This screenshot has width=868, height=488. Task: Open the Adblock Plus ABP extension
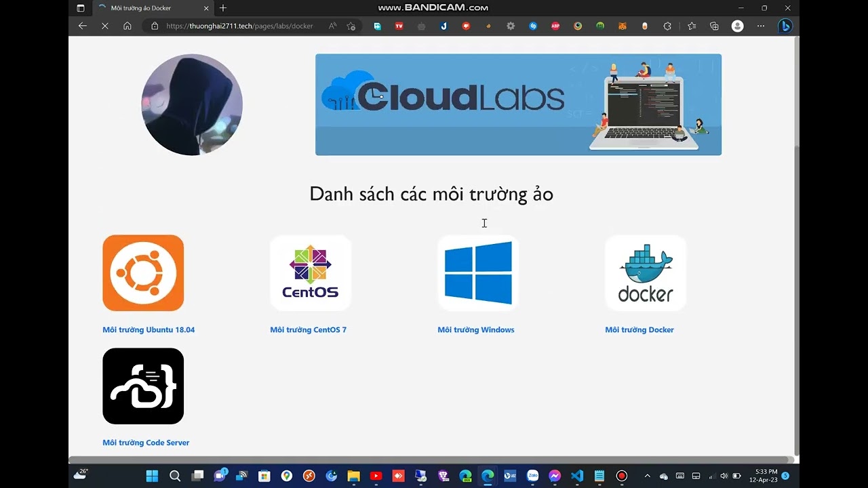[555, 26]
